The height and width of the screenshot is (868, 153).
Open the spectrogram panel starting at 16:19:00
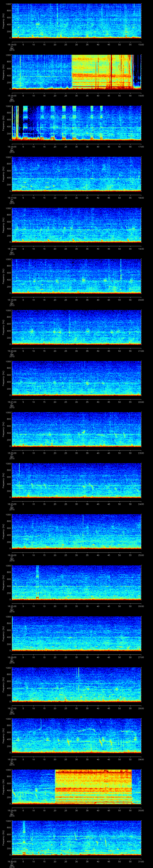(77, 276)
